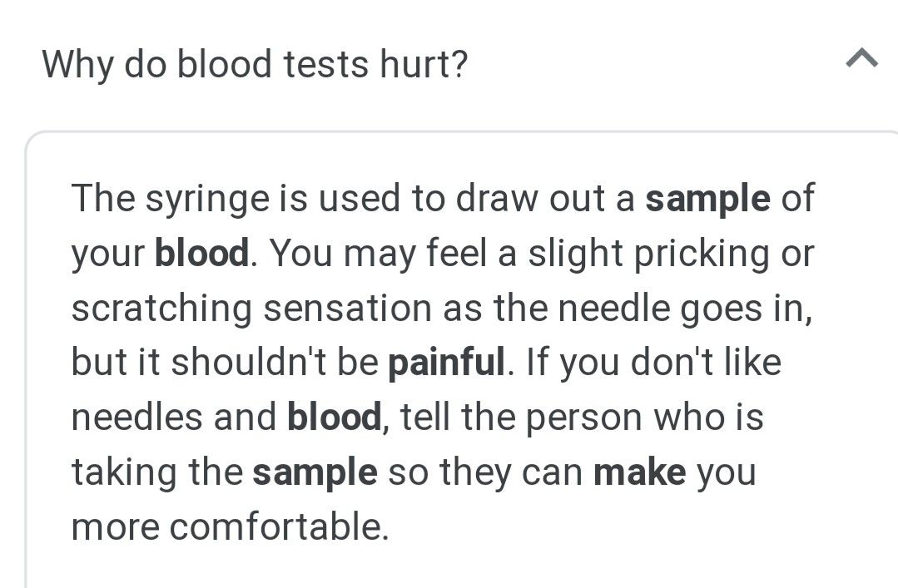Image resolution: width=898 pixels, height=588 pixels.
Task: Click bold 'sample' after 'taking the'
Action: pyautogui.click(x=315, y=472)
